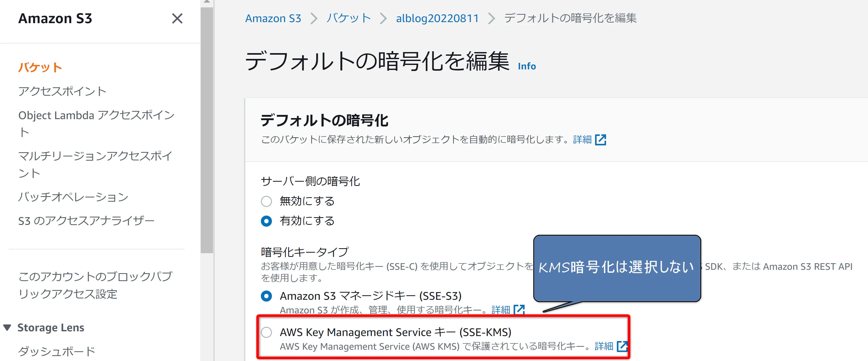Open S3 のアクセスアナライザー sidebar item
This screenshot has width=868, height=361.
click(86, 221)
